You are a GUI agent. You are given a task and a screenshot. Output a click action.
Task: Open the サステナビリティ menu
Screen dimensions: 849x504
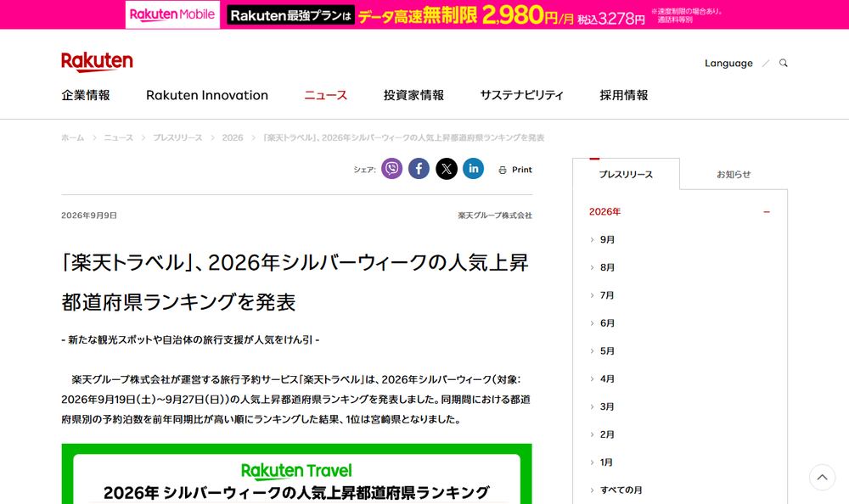pyautogui.click(x=521, y=95)
